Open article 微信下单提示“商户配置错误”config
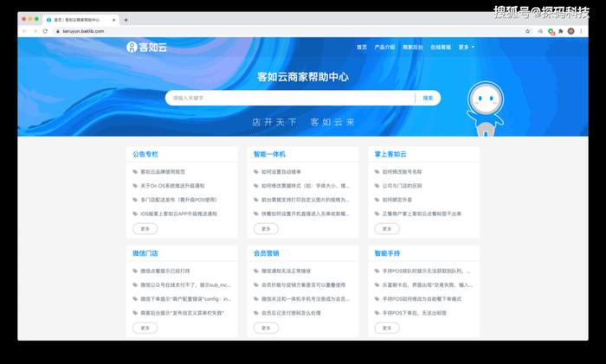Screen dimensions: 606x364 coord(185,299)
